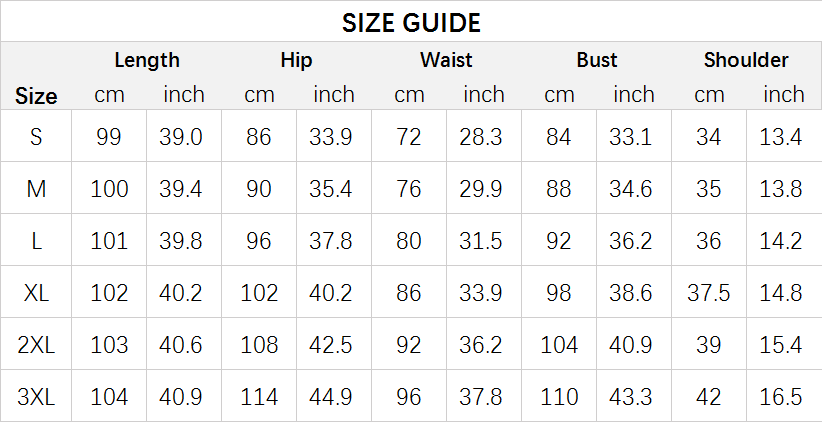This screenshot has width=823, height=423.
Task: Click the 42.5 hip inch value
Action: point(333,345)
